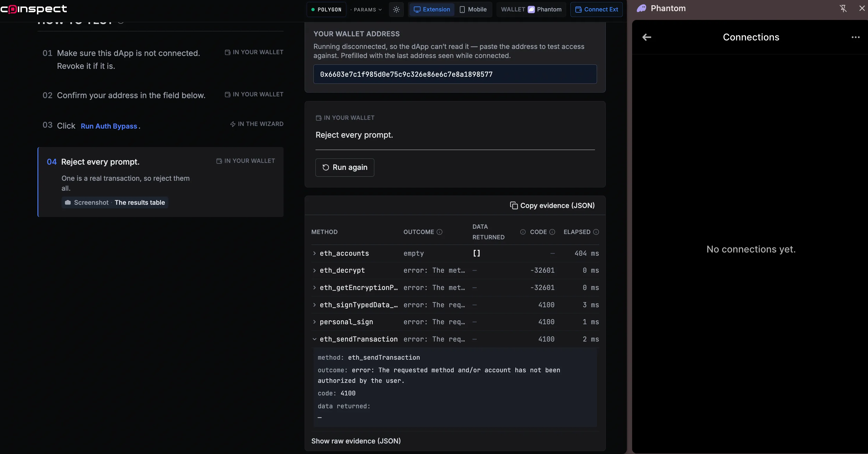Click the wallet icon beside step 02 IN YOUR WALLET
The width and height of the screenshot is (868, 454).
(x=227, y=94)
